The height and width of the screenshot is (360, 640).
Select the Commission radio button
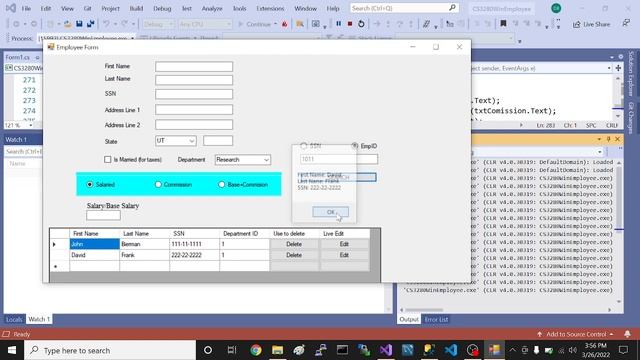(158, 184)
